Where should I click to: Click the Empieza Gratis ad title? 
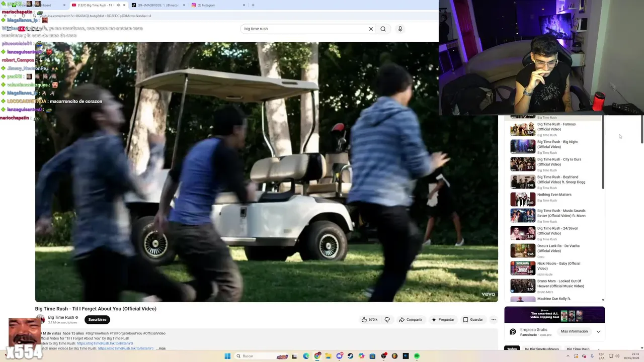[534, 330]
